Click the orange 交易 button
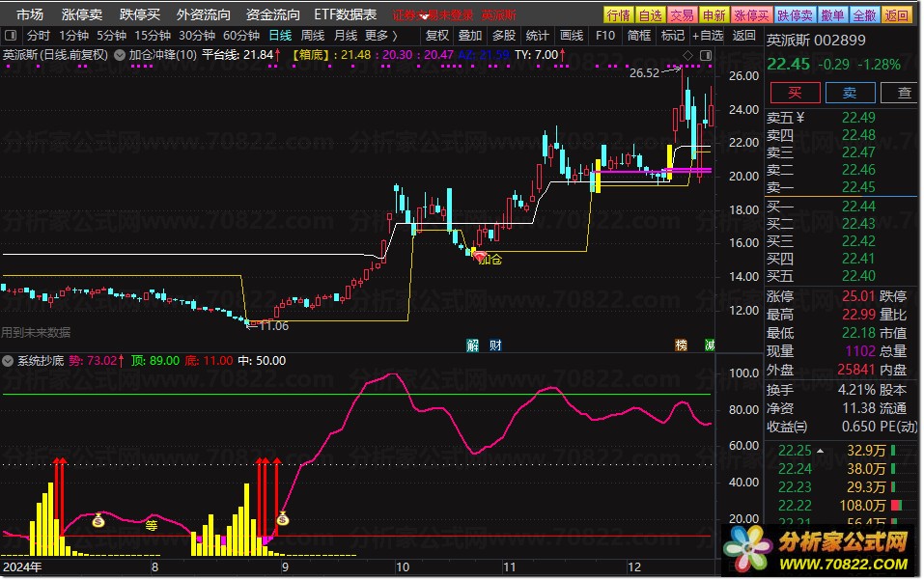The image size is (924, 580). tap(683, 15)
